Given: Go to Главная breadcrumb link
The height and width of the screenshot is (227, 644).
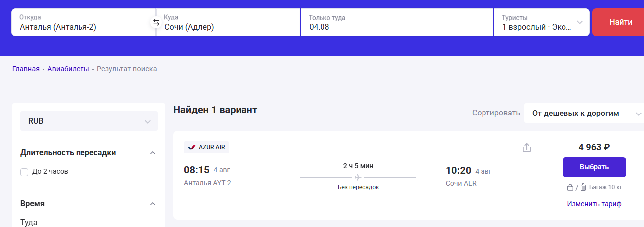Looking at the screenshot, I should [26, 69].
